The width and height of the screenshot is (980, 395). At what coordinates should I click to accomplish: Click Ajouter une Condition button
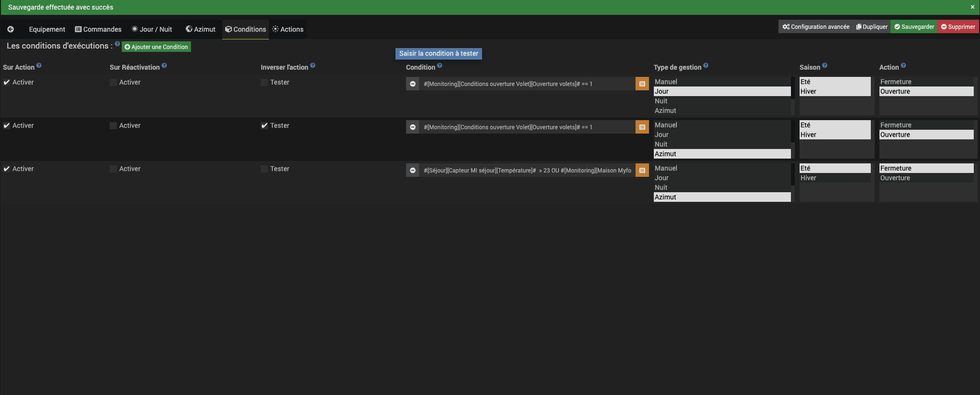[x=156, y=47]
